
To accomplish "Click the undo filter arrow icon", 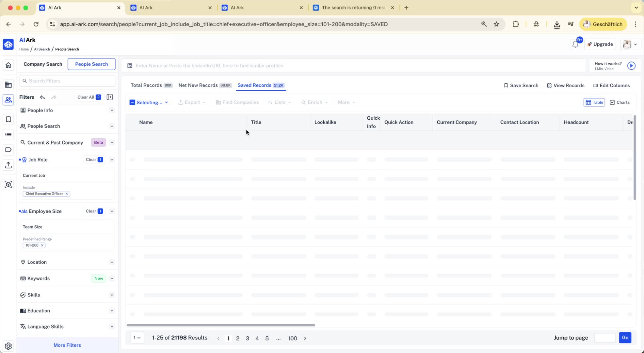I will click(42, 97).
